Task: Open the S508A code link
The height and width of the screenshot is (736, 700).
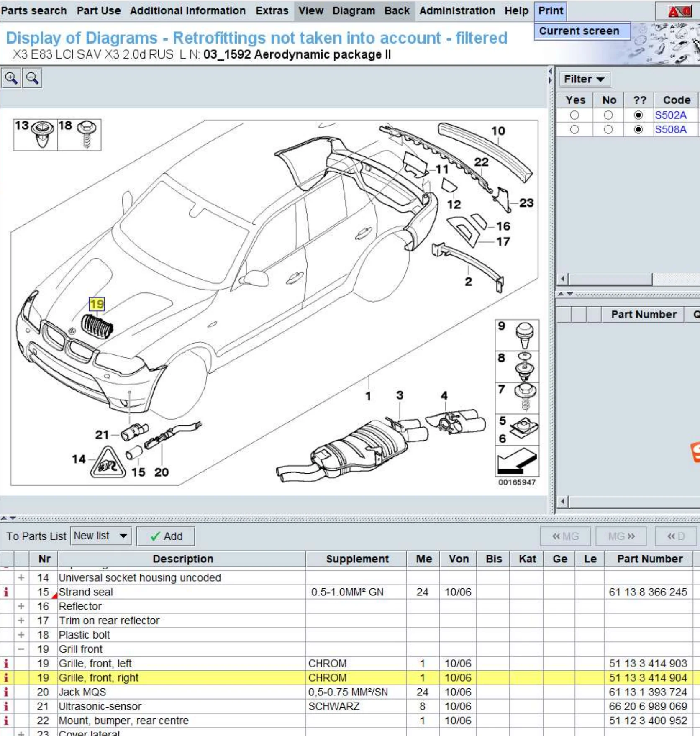Action: 670,130
